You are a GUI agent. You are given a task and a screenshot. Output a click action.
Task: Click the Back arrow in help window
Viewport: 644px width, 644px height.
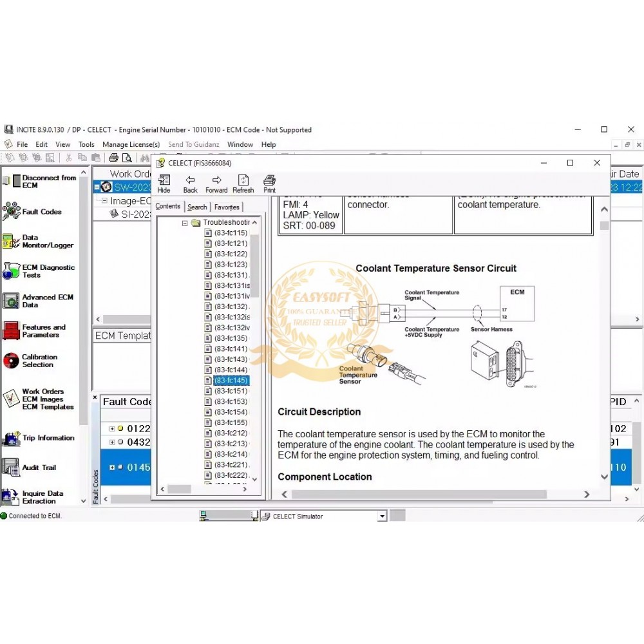(190, 184)
